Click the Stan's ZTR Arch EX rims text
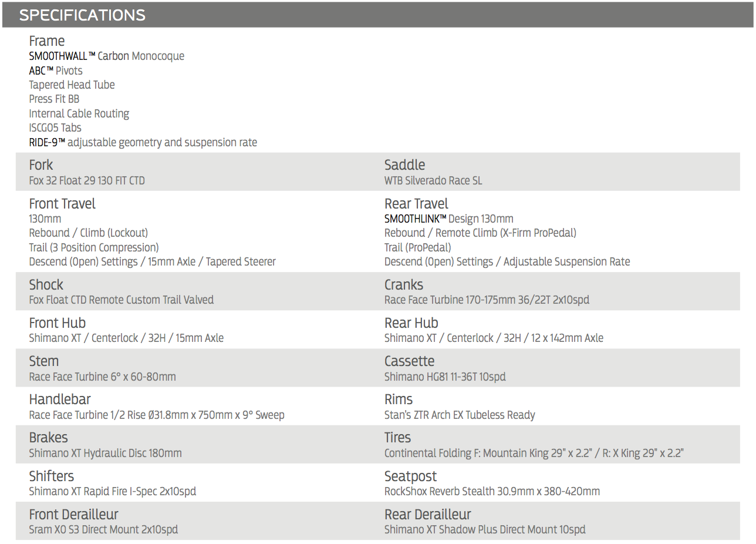The height and width of the screenshot is (544, 756). click(x=460, y=415)
